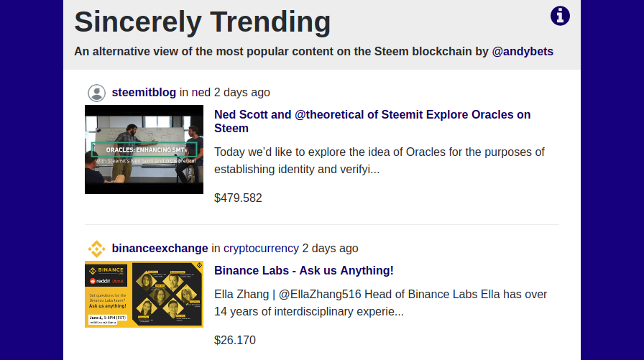Click the $26.170 payout value

(235, 340)
